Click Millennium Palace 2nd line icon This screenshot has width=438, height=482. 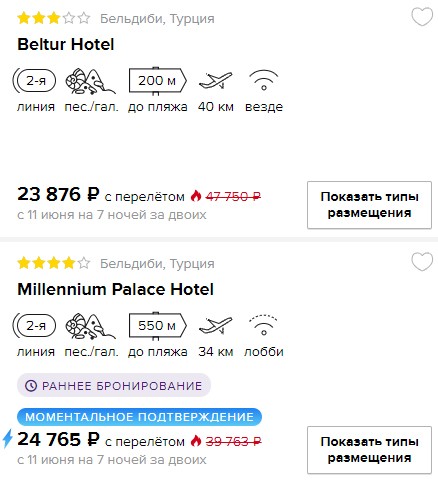(34, 326)
